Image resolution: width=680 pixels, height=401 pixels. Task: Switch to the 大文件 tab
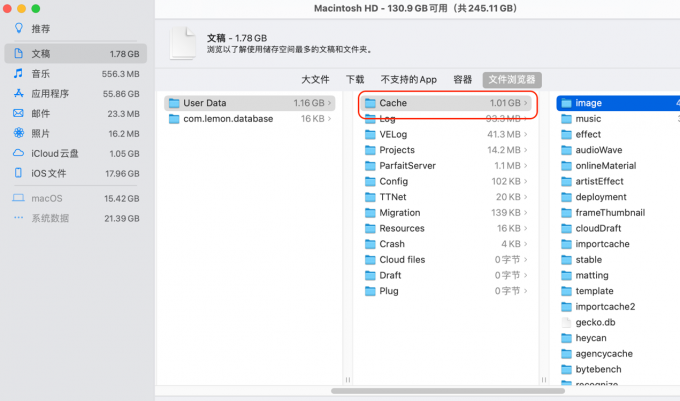315,80
